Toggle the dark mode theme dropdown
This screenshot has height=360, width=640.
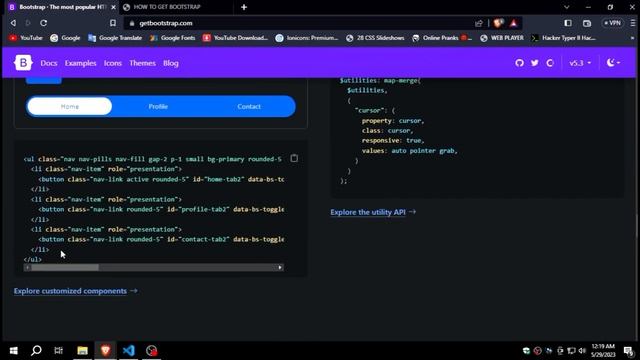click(613, 63)
